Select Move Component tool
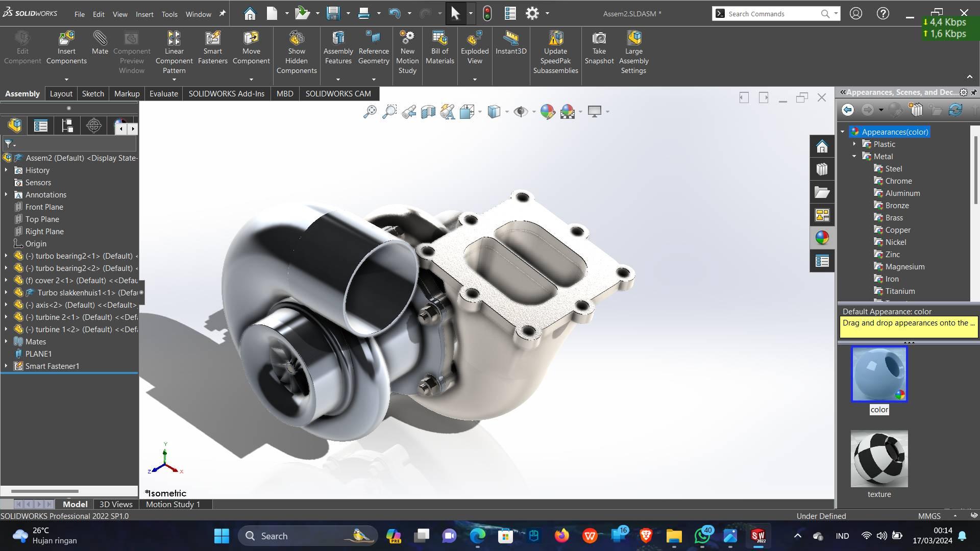Screen dimensions: 980x551 pos(251,47)
